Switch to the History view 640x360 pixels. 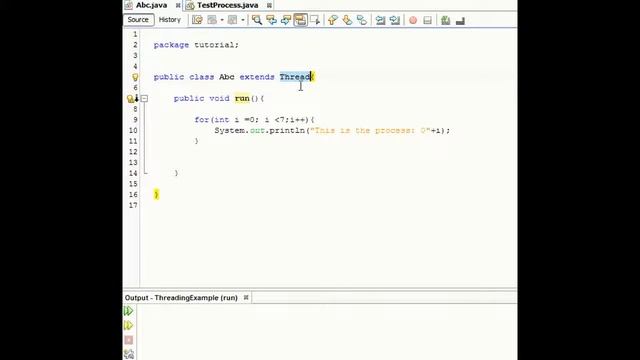click(x=169, y=20)
